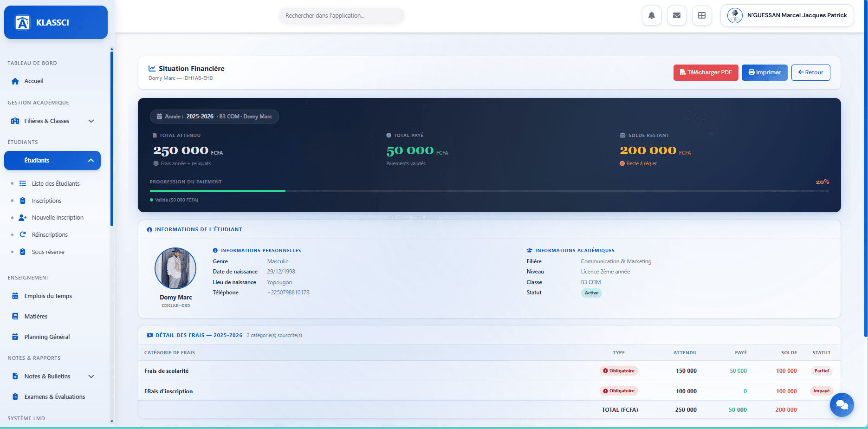
Task: Collapse the Étudiants menu chevron
Action: point(91,161)
